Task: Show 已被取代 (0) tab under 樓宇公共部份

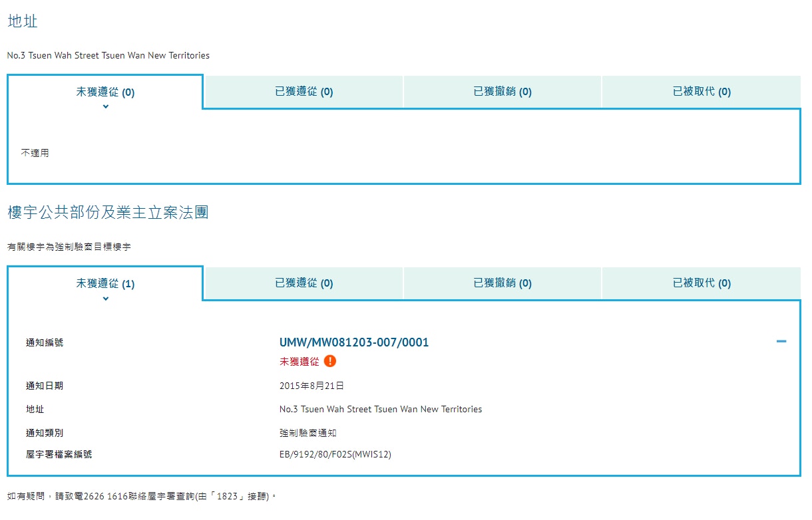Action: [701, 283]
